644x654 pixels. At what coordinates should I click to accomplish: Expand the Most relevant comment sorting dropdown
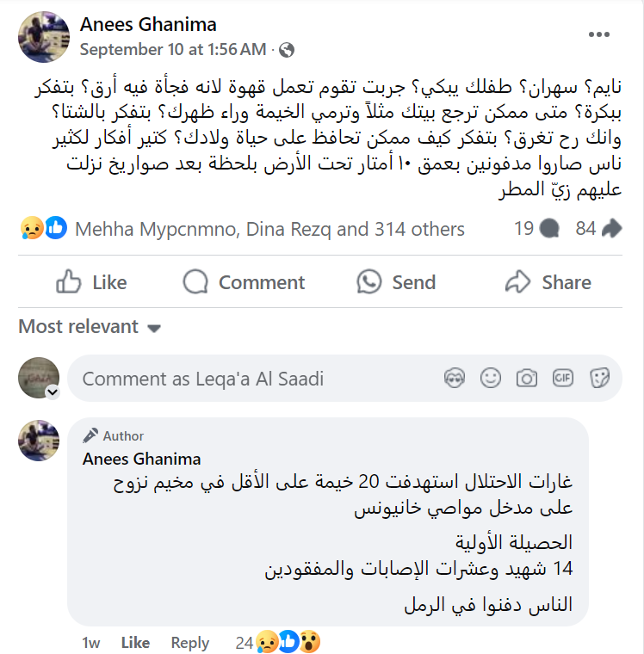[90, 327]
